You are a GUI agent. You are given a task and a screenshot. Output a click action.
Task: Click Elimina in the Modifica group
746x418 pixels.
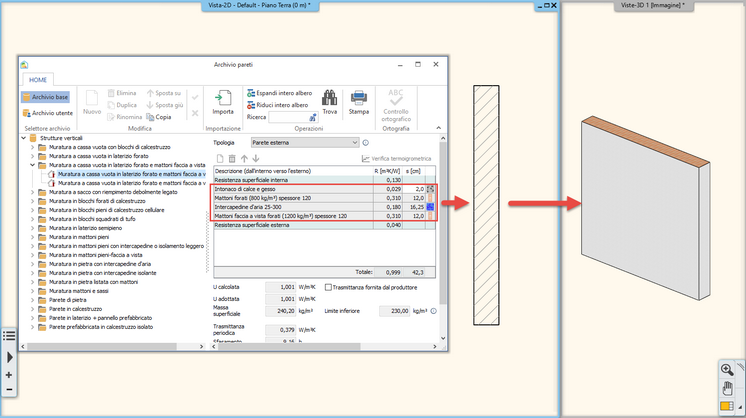pyautogui.click(x=122, y=93)
